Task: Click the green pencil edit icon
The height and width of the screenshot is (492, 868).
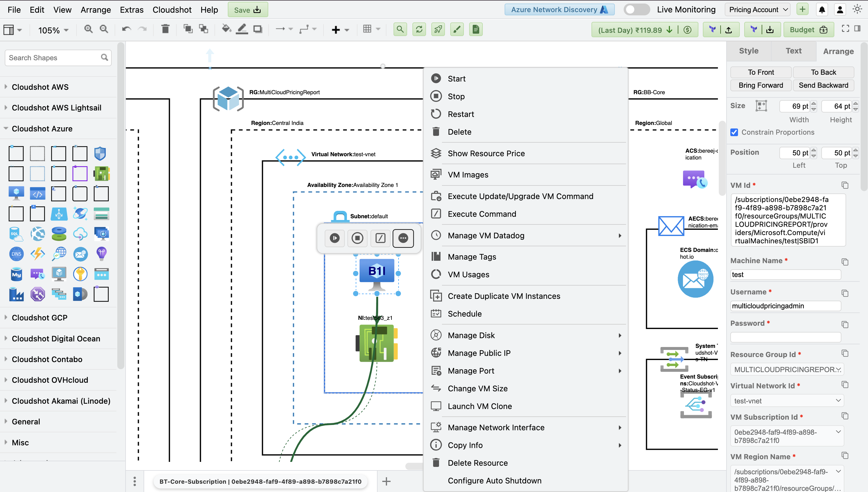Action: point(457,30)
